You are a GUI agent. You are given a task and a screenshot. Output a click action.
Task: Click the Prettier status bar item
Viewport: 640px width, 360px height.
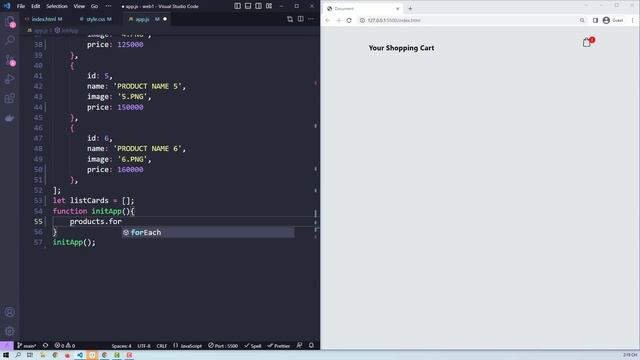pos(278,346)
